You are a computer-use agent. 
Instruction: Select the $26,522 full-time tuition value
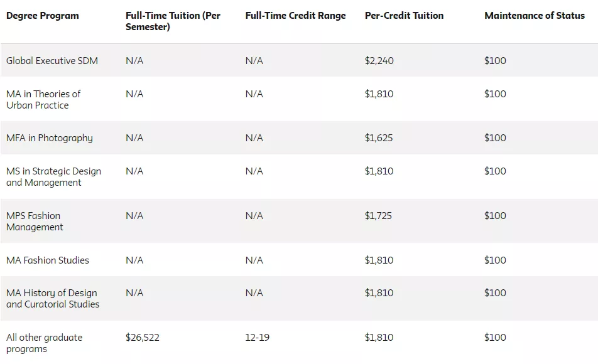[x=142, y=337]
